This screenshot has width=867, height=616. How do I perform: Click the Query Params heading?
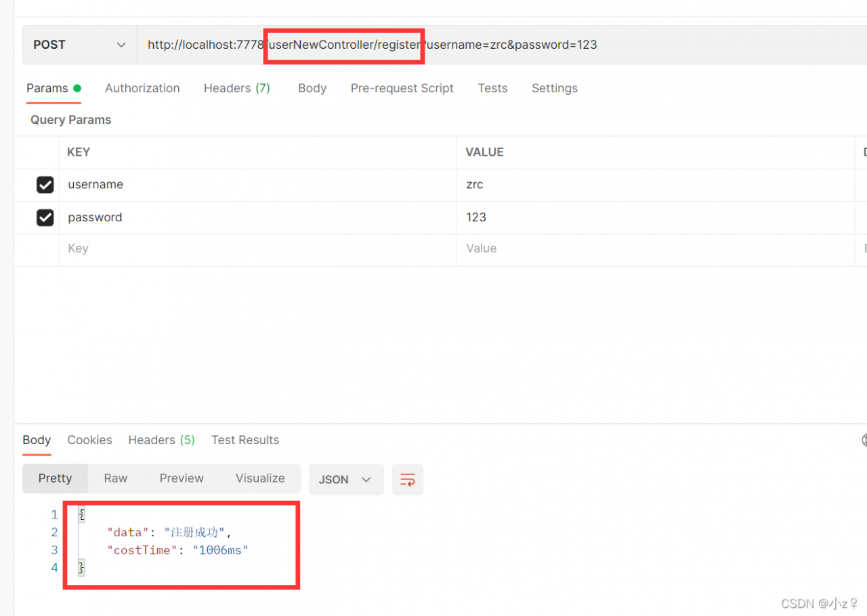70,120
